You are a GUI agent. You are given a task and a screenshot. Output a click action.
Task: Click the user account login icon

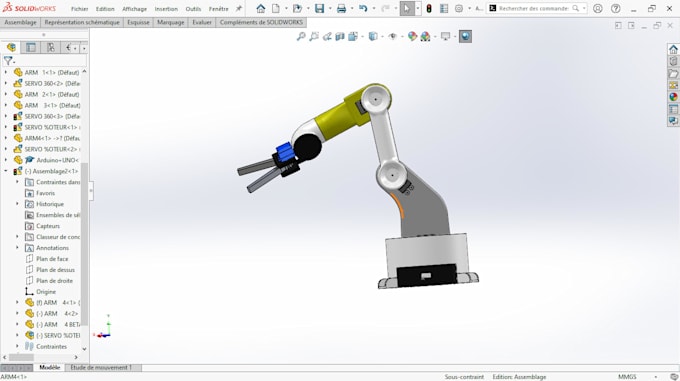coord(598,8)
